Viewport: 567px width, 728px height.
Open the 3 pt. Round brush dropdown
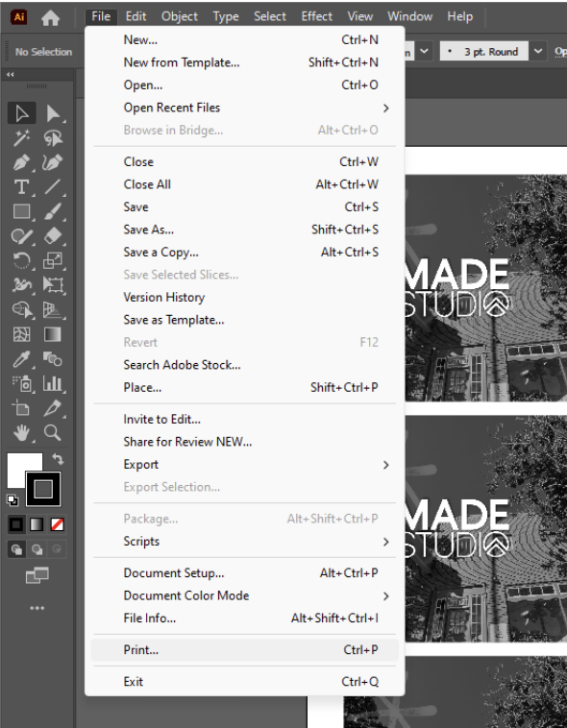538,51
